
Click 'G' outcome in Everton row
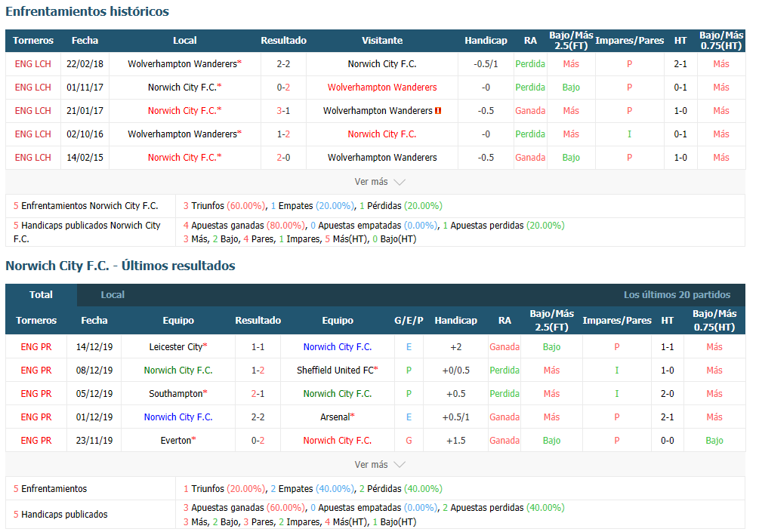(409, 441)
